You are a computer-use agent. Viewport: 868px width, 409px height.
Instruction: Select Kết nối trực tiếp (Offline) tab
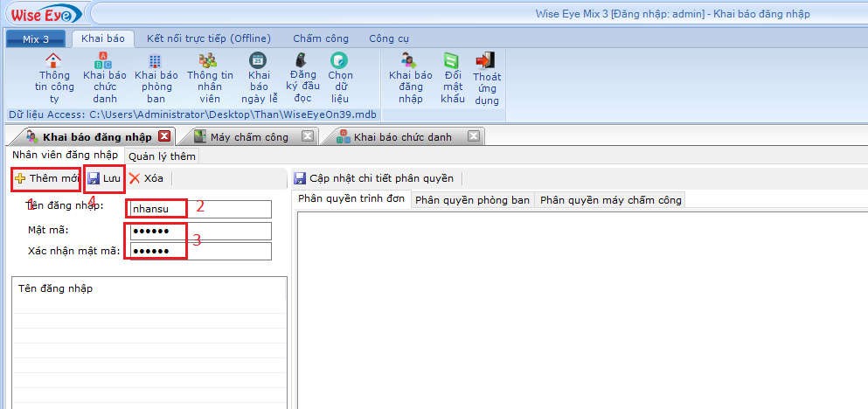[x=208, y=38]
